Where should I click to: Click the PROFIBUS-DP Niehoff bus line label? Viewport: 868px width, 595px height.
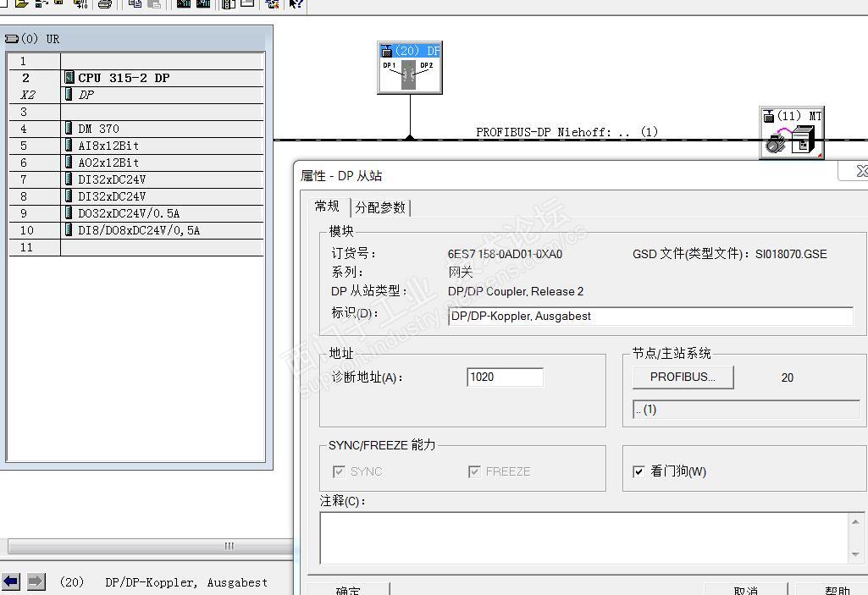(567, 132)
